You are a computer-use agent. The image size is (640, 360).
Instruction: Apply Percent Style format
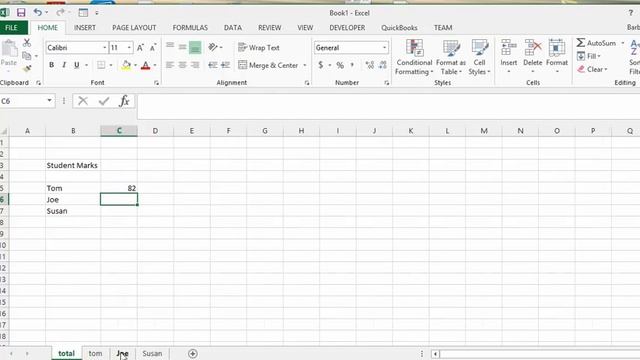340,65
